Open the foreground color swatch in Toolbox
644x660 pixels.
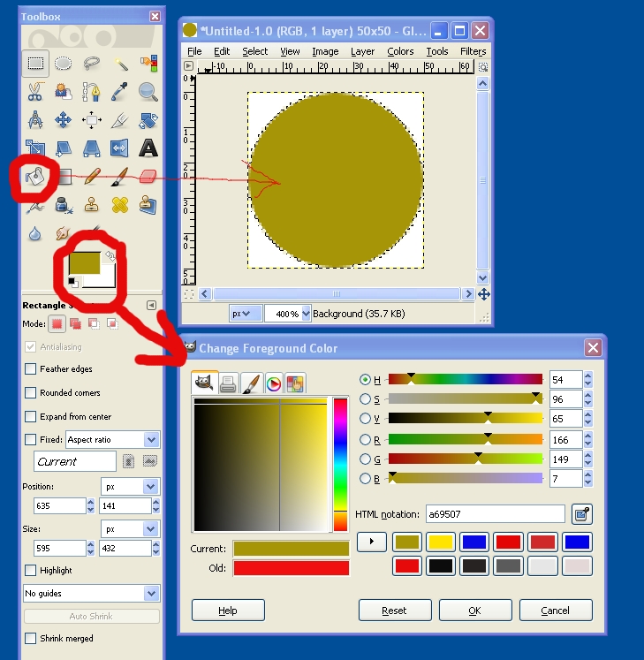(84, 262)
